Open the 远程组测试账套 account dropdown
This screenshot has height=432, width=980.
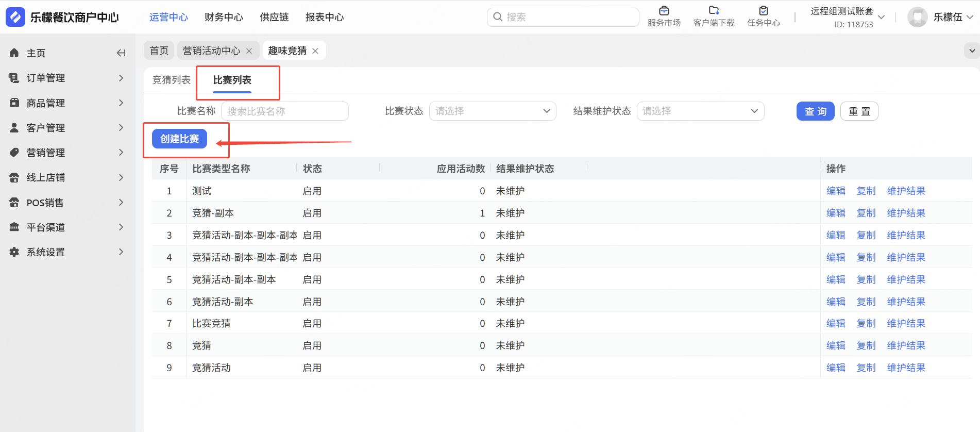coord(882,17)
